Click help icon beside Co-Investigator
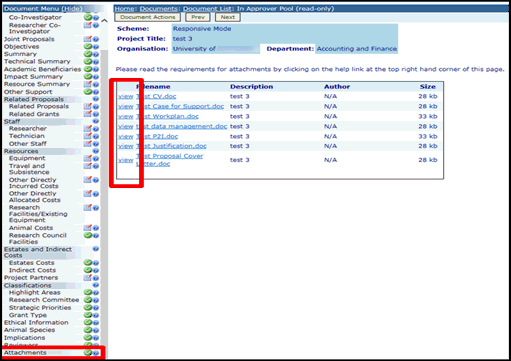 point(96,17)
